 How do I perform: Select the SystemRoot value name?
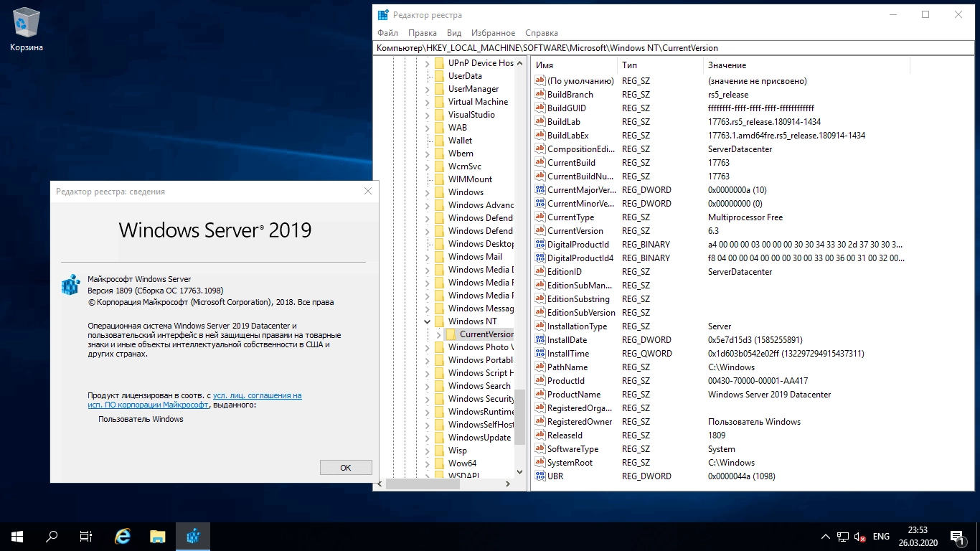570,463
